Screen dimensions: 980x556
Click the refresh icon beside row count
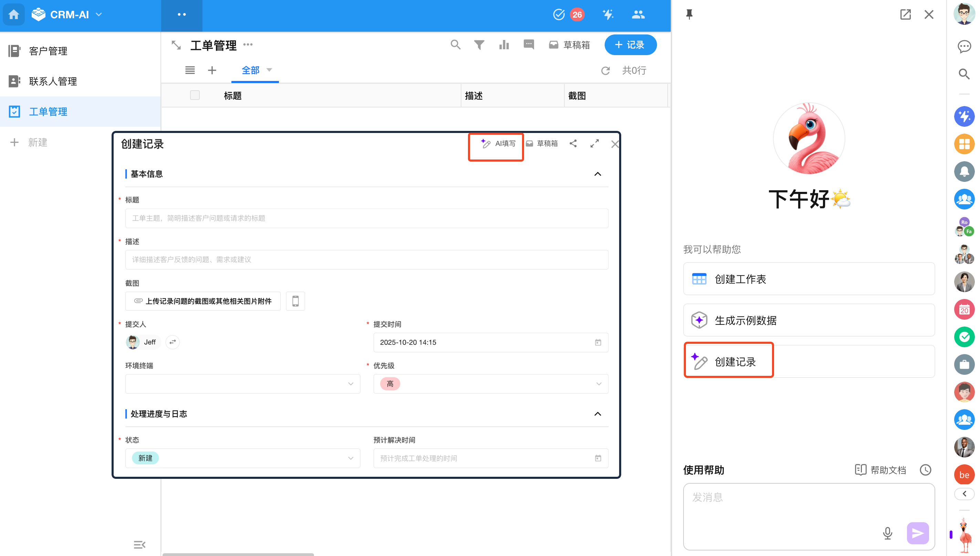pyautogui.click(x=605, y=71)
